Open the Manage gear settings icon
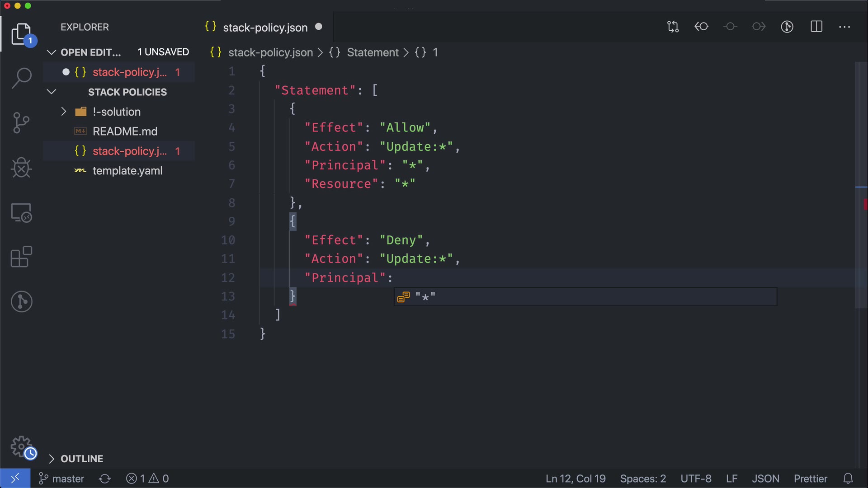868x488 pixels. tap(21, 446)
